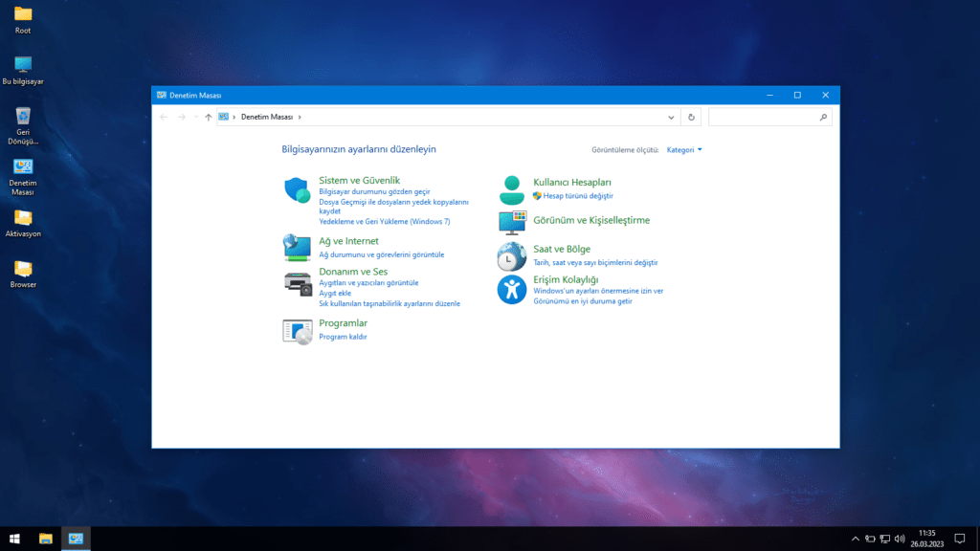The image size is (980, 551).
Task: Open the Denetim Masası taskbar icon
Action: tap(75, 538)
